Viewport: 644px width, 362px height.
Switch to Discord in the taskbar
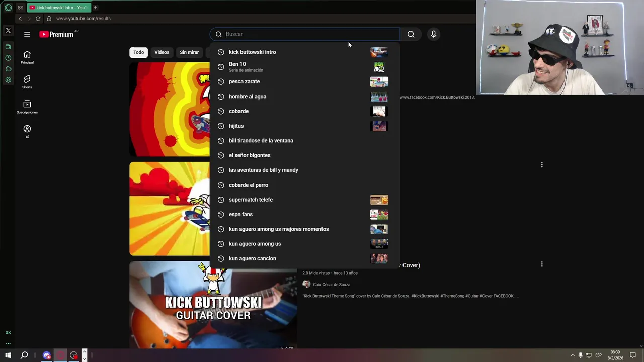(47, 355)
